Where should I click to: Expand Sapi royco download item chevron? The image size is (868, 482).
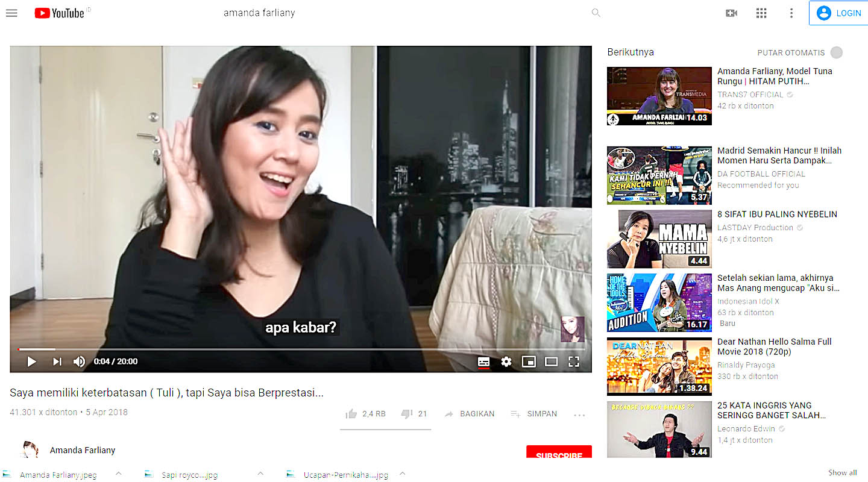(260, 474)
